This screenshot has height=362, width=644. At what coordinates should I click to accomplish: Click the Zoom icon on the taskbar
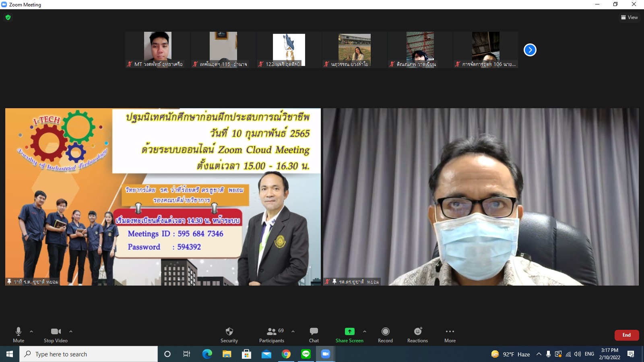(x=326, y=354)
